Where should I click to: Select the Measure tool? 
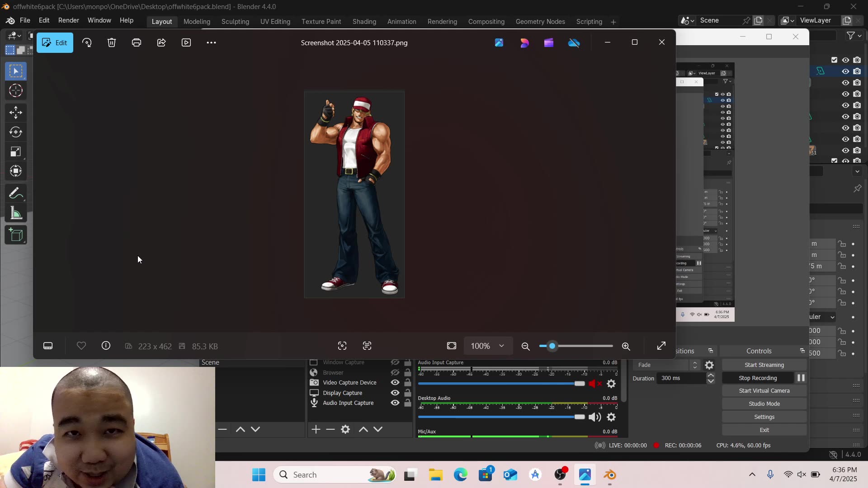pyautogui.click(x=16, y=213)
